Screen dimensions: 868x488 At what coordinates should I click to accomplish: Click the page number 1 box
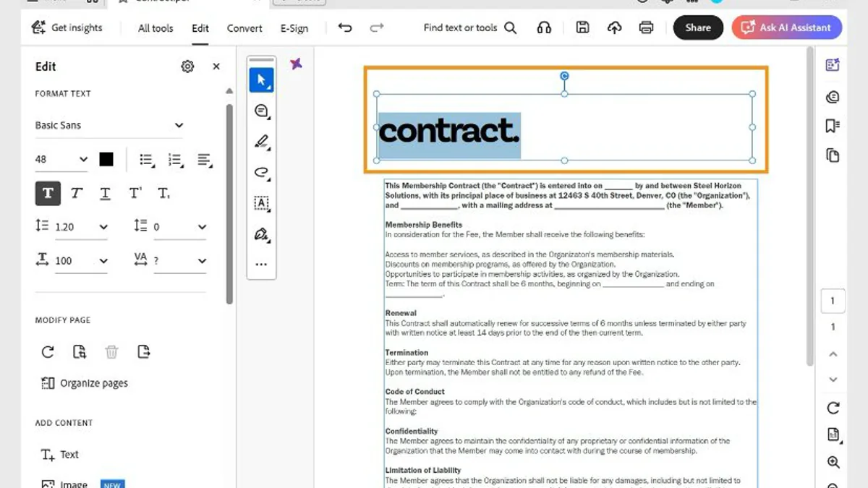coord(833,301)
